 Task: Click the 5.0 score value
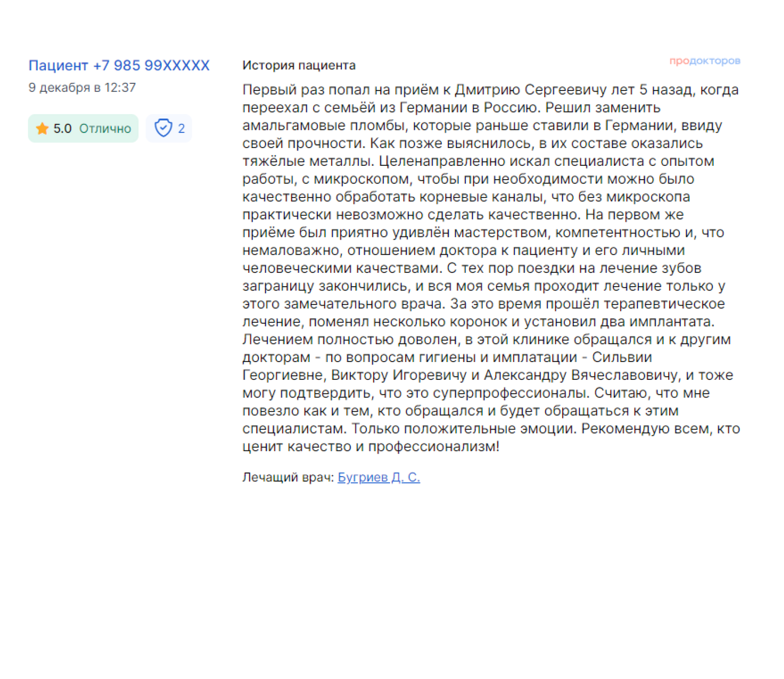pos(62,128)
